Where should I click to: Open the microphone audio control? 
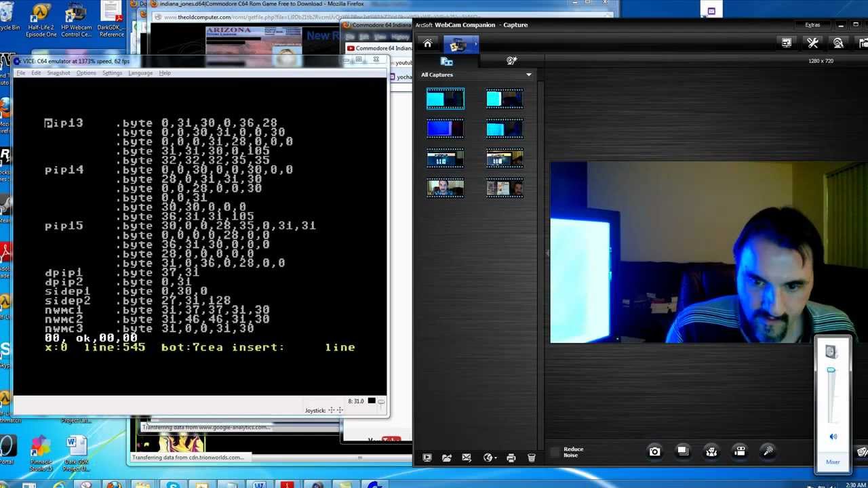(768, 451)
